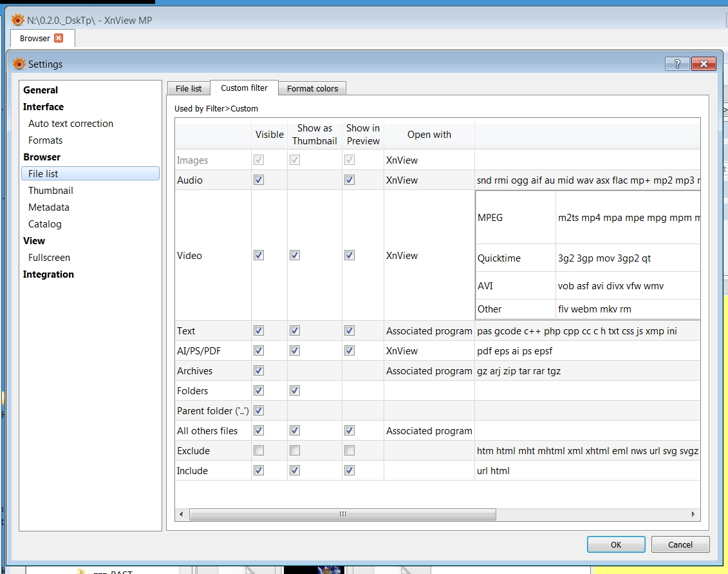Close the Browser tab with red X icon
The image size is (728, 574).
coord(59,38)
